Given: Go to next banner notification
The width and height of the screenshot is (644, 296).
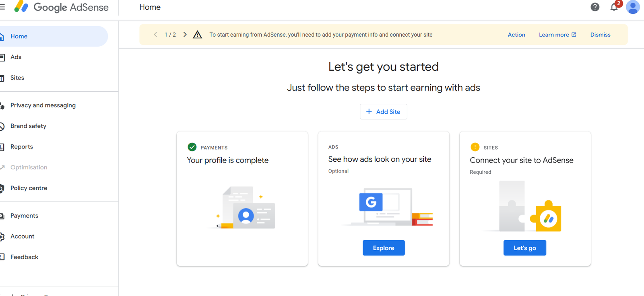Looking at the screenshot, I should coord(185,35).
